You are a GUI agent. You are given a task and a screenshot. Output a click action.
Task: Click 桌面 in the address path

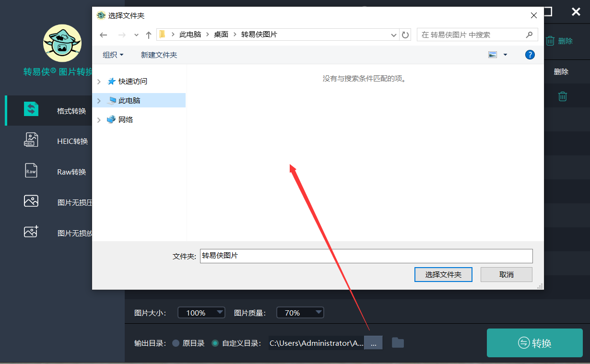tap(221, 35)
